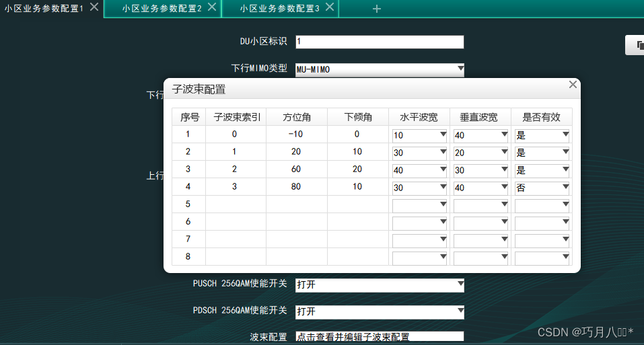Click the 是否有效 column header
Image resolution: width=644 pixels, height=345 pixels.
coord(541,117)
